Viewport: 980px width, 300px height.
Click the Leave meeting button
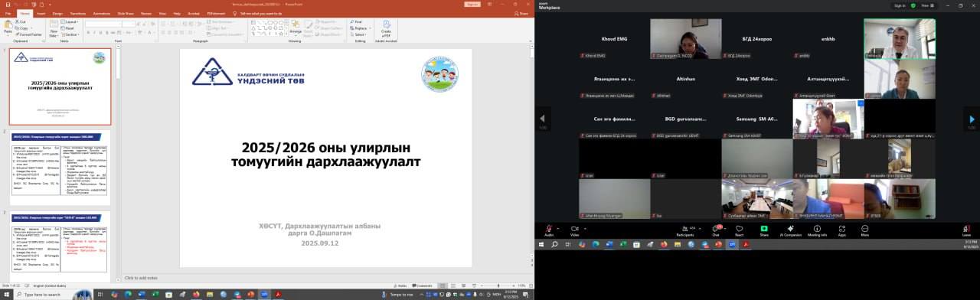pyautogui.click(x=966, y=229)
